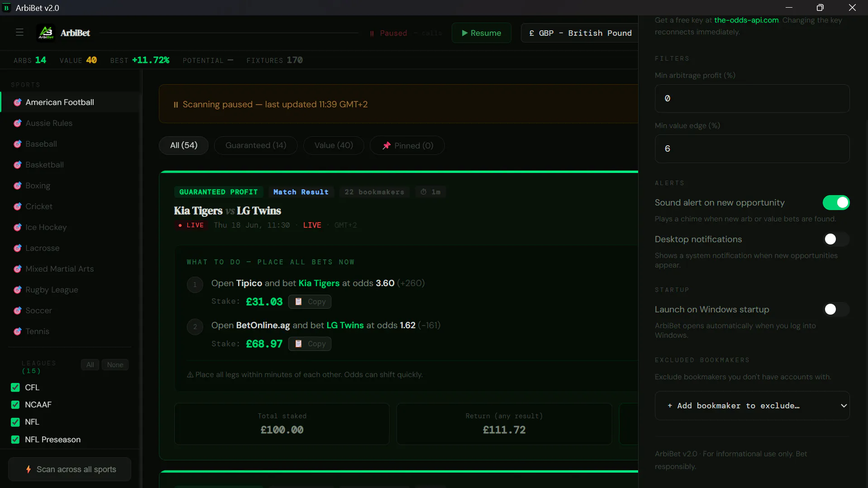The height and width of the screenshot is (488, 868).
Task: Enable Launch on Windows startup toggle
Action: 836,309
